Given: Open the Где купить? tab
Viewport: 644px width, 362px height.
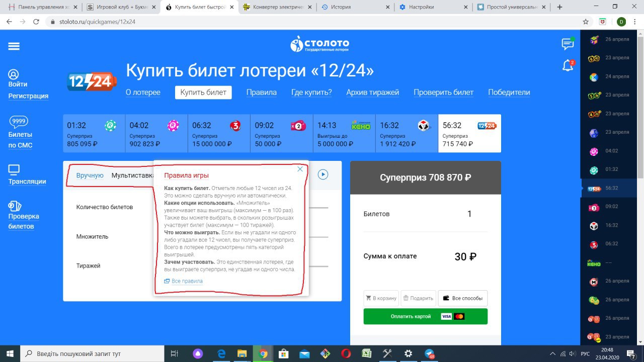Looking at the screenshot, I should pyautogui.click(x=311, y=93).
